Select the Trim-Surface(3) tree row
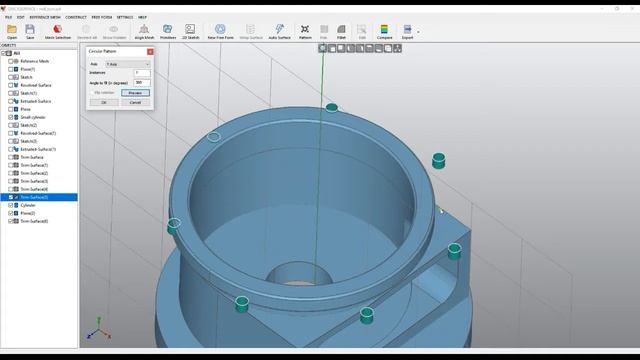Screen dimensions: 640x360 (39, 181)
